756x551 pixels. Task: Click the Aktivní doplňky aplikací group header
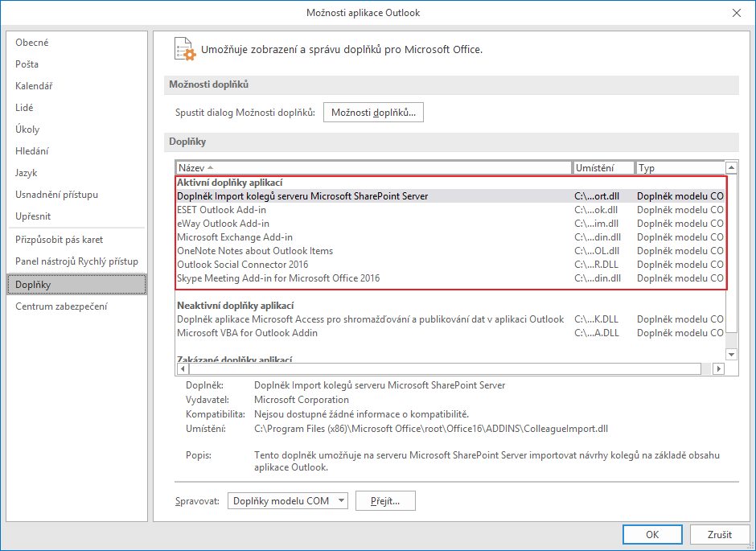(x=229, y=183)
